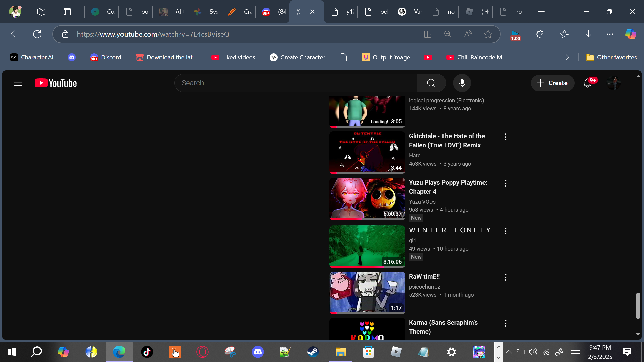This screenshot has width=644, height=362.
Task: Open the browser profile avatar
Action: (15, 11)
